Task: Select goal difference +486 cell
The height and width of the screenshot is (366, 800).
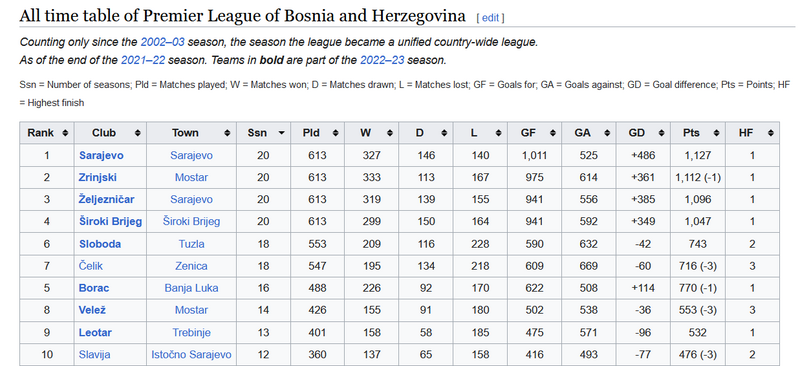Action: tap(643, 156)
